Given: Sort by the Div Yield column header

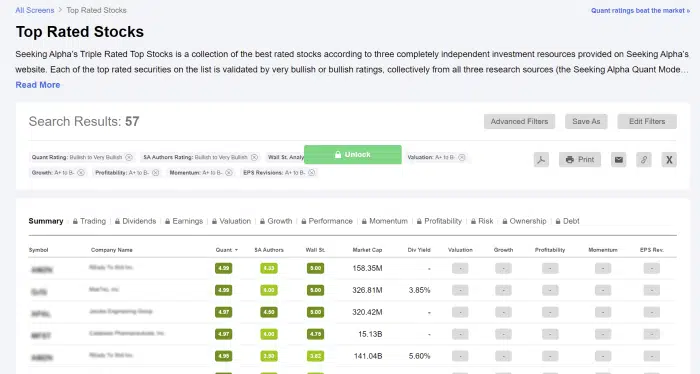Looking at the screenshot, I should click(x=419, y=250).
